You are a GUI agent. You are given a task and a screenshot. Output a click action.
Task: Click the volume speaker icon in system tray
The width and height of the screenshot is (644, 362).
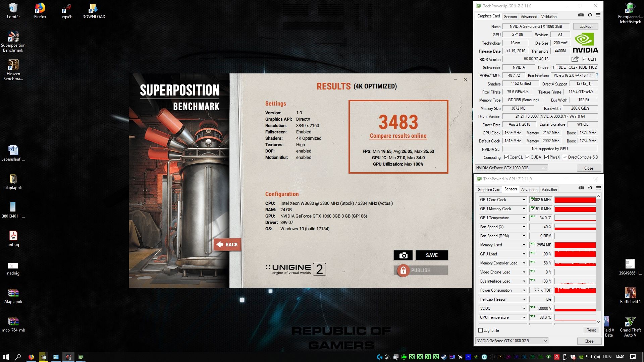pos(597,357)
